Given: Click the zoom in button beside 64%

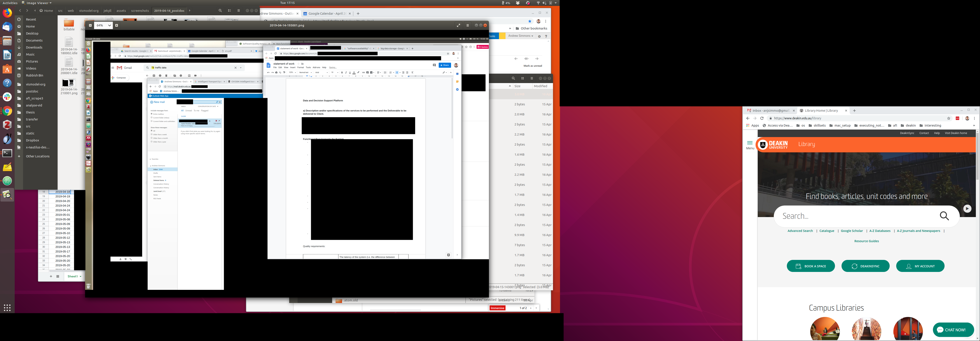Looking at the screenshot, I should (116, 26).
